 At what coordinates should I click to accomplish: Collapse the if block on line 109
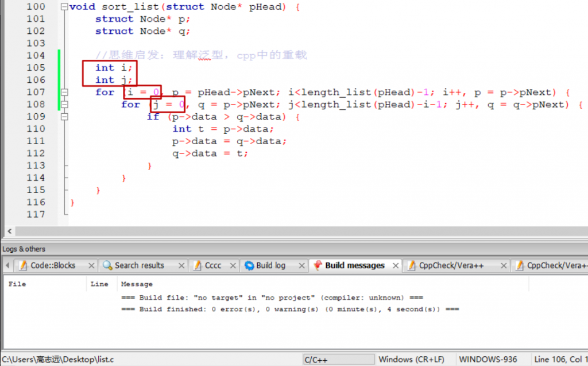tap(64, 117)
